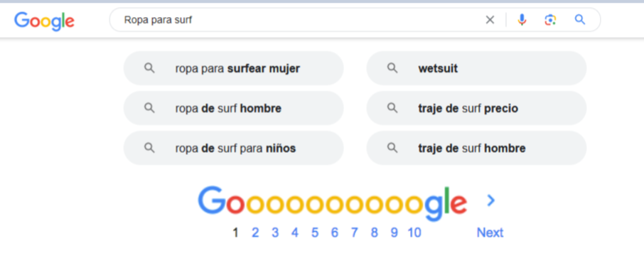The image size is (644, 268).
Task: Choose the traje de surf precio suggestion
Action: [476, 108]
